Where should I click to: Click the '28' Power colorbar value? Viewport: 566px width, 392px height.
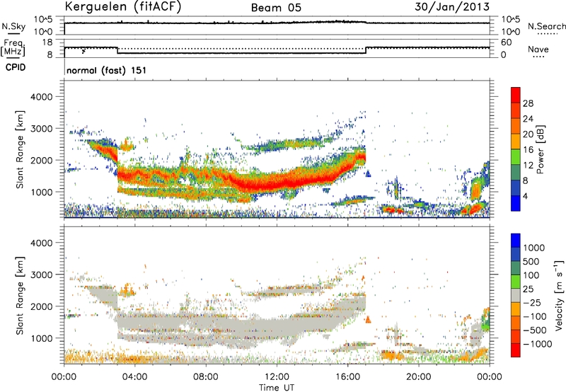pos(528,103)
